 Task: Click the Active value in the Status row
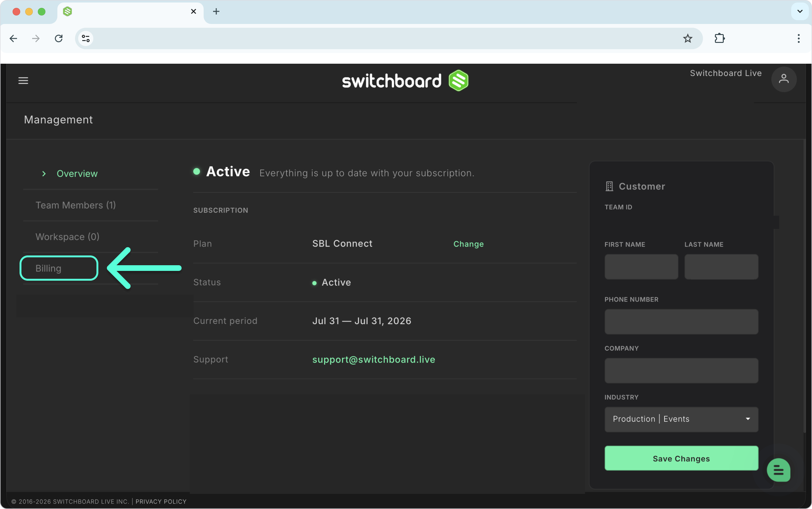[x=336, y=282]
